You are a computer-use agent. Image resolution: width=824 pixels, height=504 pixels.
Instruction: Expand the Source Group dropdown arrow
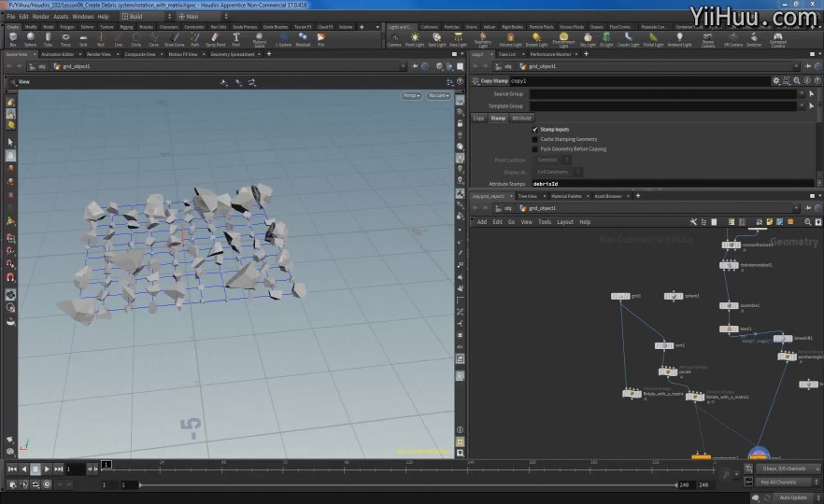(802, 93)
